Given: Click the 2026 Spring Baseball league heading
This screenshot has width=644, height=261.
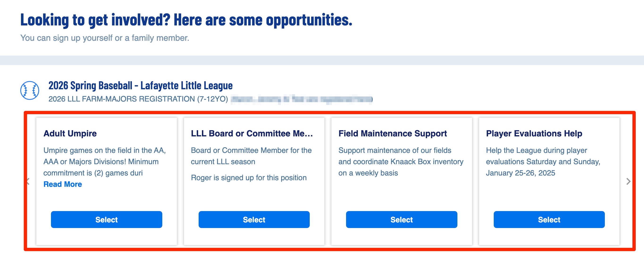Looking at the screenshot, I should [x=140, y=86].
